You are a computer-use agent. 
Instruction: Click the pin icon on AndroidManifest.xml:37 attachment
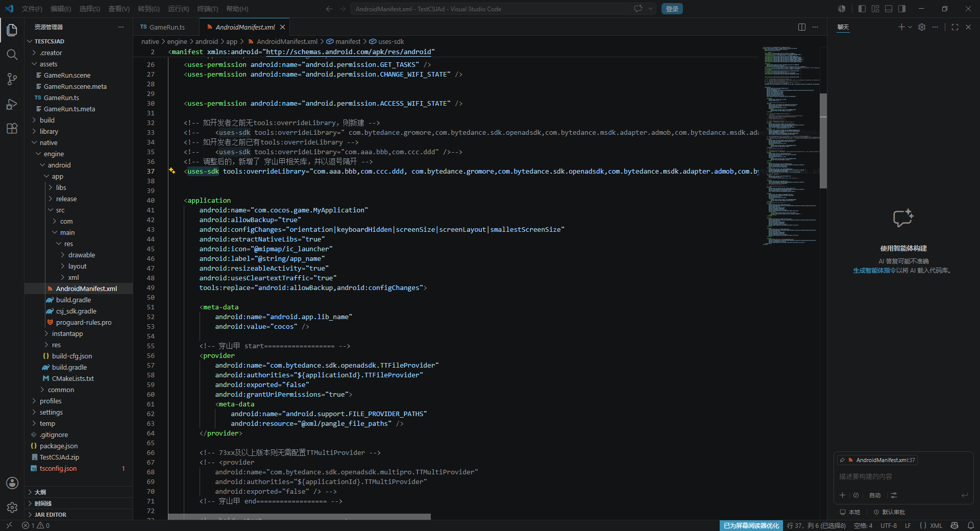click(842, 460)
